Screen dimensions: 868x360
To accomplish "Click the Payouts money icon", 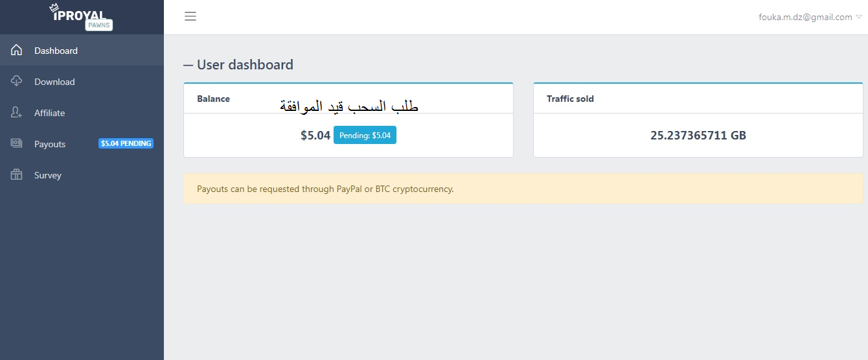I will (x=17, y=144).
